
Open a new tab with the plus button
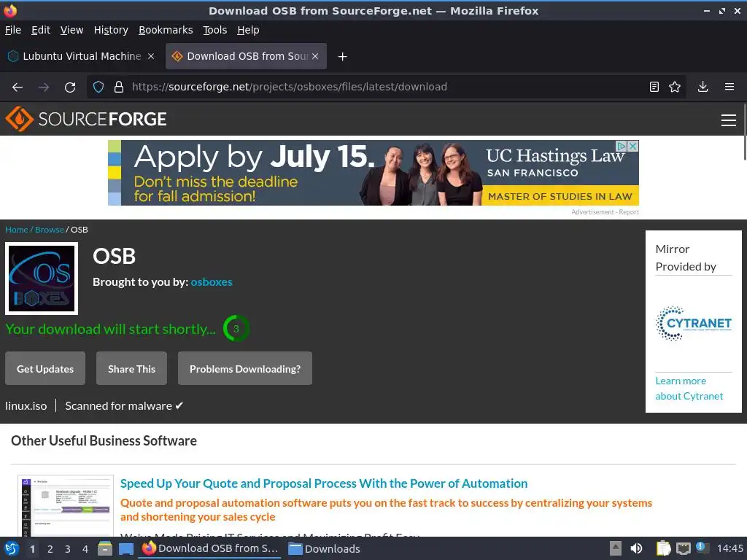pos(342,57)
